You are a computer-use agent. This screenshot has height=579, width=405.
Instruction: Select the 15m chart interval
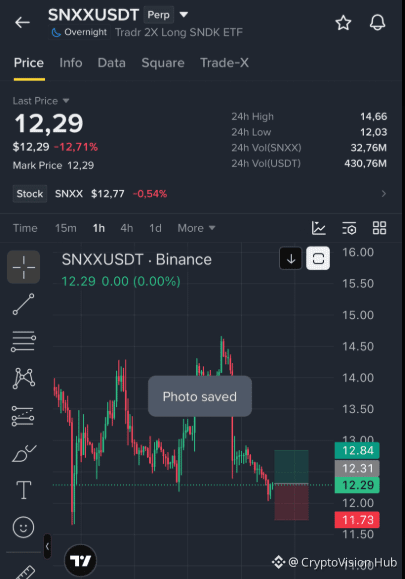pos(66,228)
